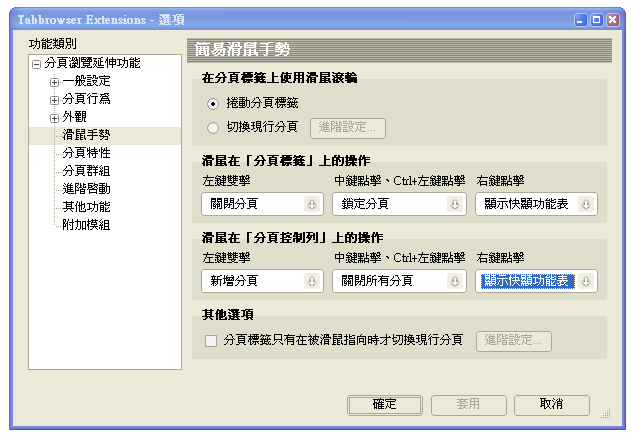634x437 pixels.
Task: Click 進階設定 button in 其他選項 section
Action: pos(514,341)
